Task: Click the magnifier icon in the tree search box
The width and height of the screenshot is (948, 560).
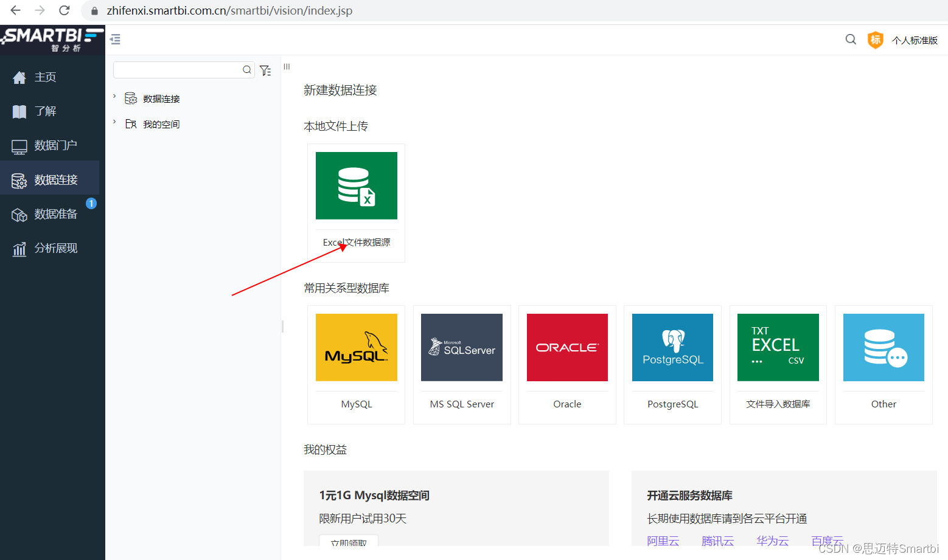Action: point(246,70)
